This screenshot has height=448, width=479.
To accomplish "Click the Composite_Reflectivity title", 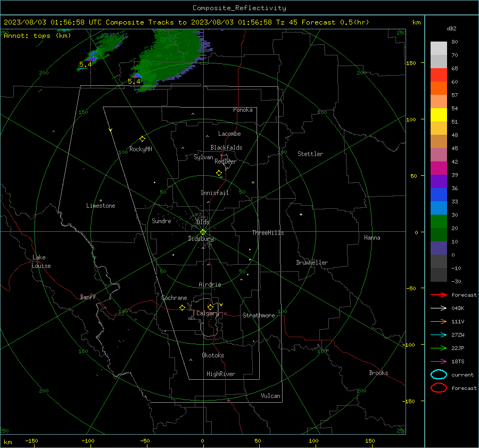I will [240, 8].
